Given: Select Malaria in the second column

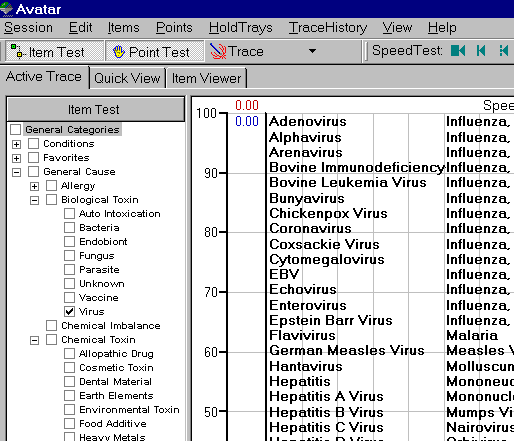Looking at the screenshot, I should coord(472,335).
